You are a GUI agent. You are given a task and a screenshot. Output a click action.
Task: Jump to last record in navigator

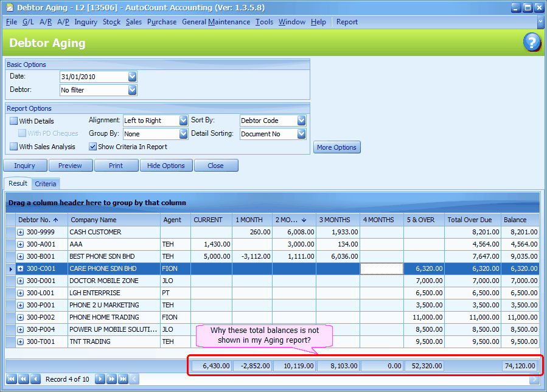(x=123, y=379)
